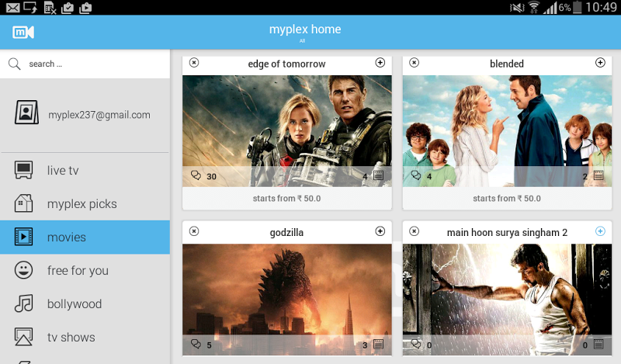
Task: Click the bollywood music note icon
Action: tap(23, 303)
